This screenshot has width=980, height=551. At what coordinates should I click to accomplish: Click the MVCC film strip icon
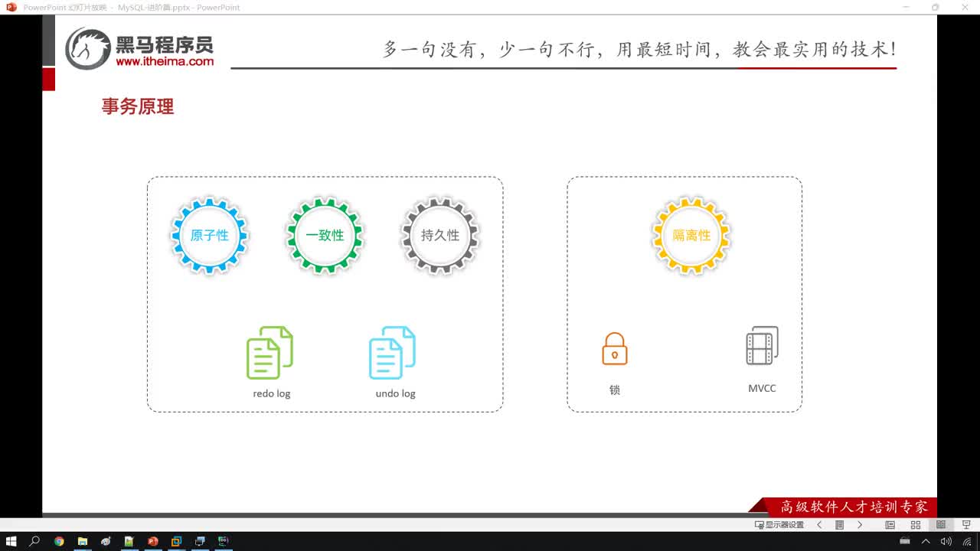[x=762, y=346]
